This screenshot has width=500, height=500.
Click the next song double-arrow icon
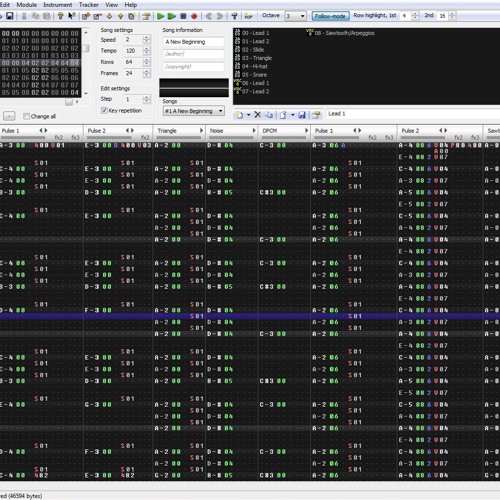[x=220, y=16]
